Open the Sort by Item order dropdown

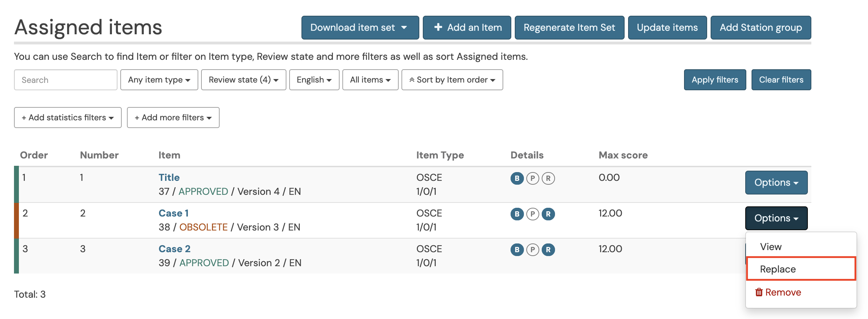[452, 80]
